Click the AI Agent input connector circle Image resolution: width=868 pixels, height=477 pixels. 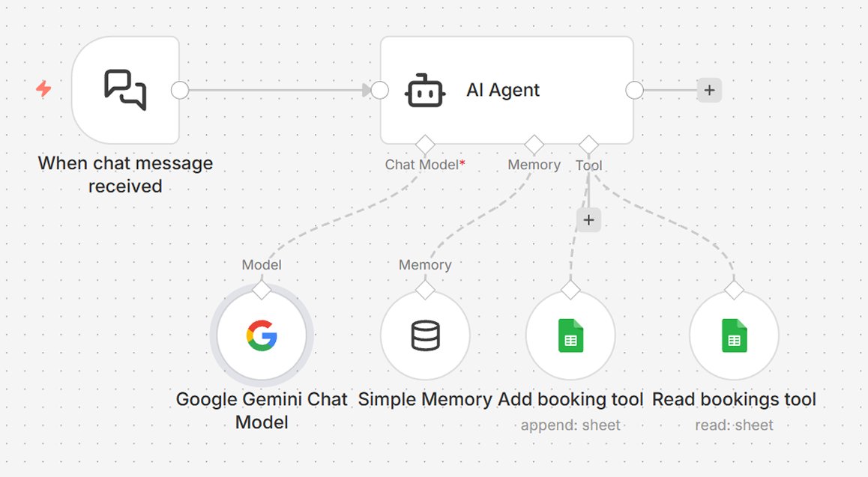[380, 90]
